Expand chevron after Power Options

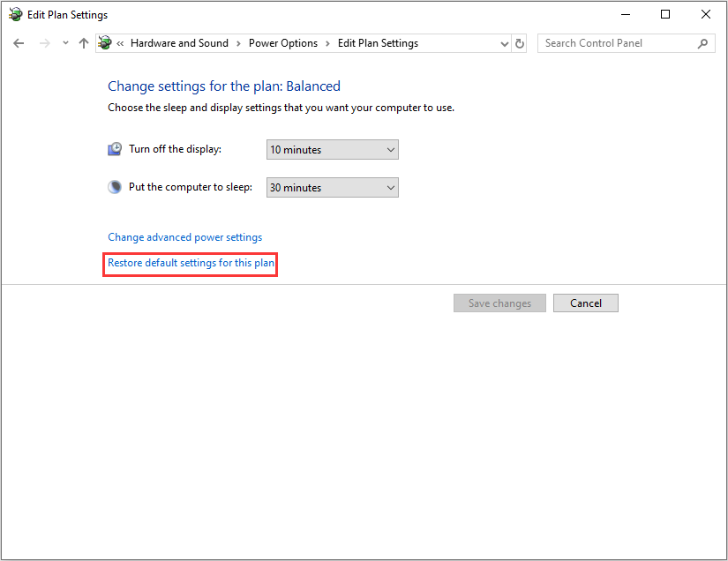(x=327, y=43)
